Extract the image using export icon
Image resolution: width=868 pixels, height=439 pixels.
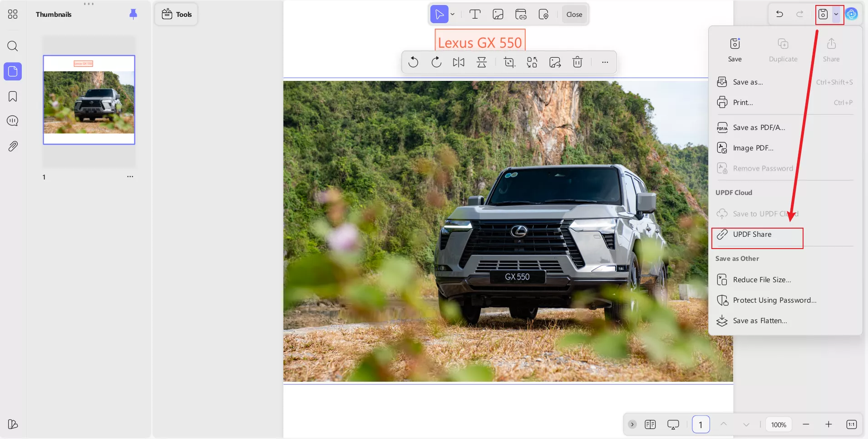click(x=554, y=62)
